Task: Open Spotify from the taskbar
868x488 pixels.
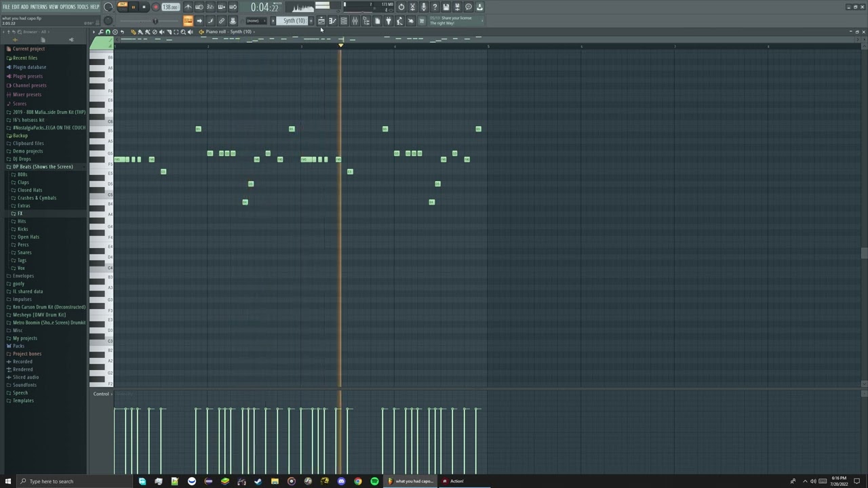Action: [x=374, y=481]
